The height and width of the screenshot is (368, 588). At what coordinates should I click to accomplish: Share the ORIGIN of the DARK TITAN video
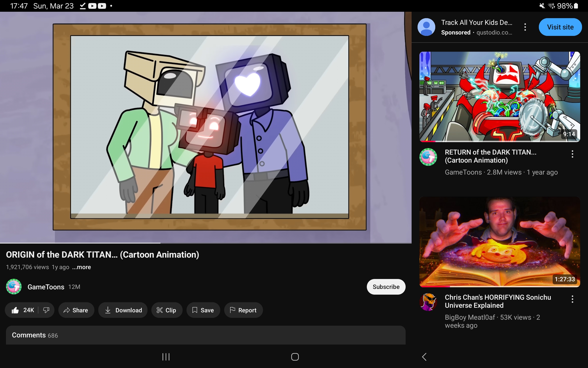pyautogui.click(x=76, y=310)
